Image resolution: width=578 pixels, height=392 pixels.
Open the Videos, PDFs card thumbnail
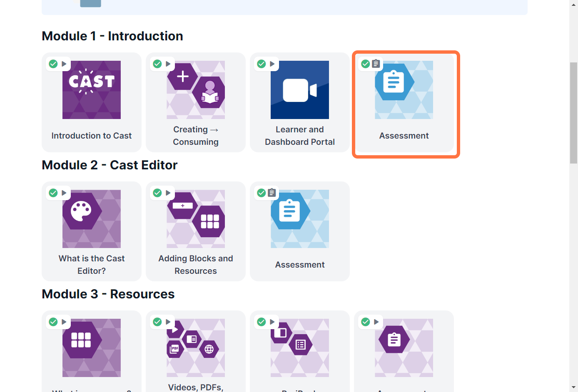point(196,348)
